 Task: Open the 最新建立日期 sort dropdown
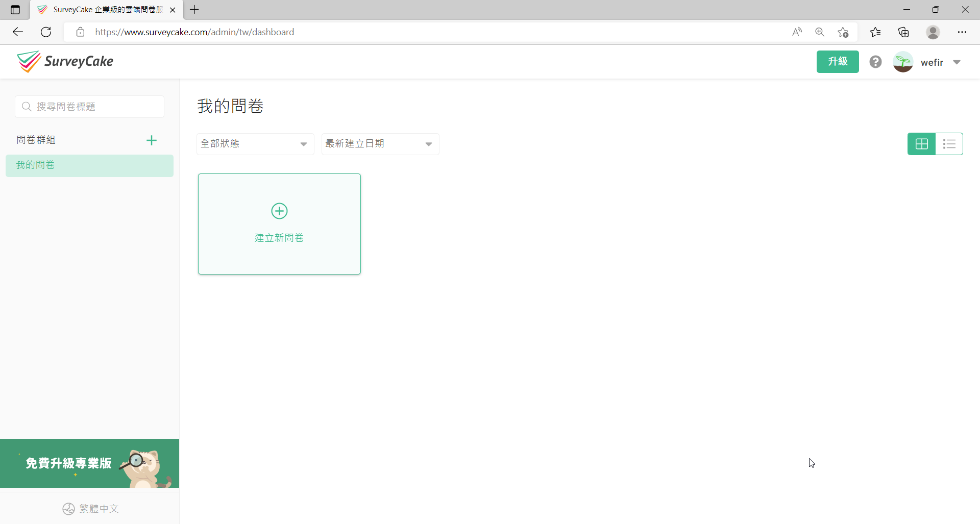380,144
